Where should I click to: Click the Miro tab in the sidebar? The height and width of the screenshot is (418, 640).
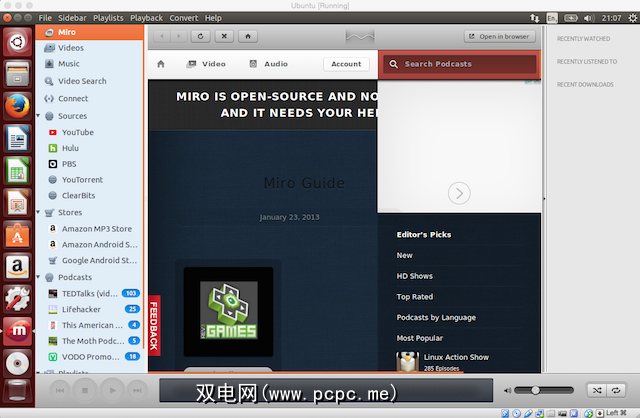(89, 32)
